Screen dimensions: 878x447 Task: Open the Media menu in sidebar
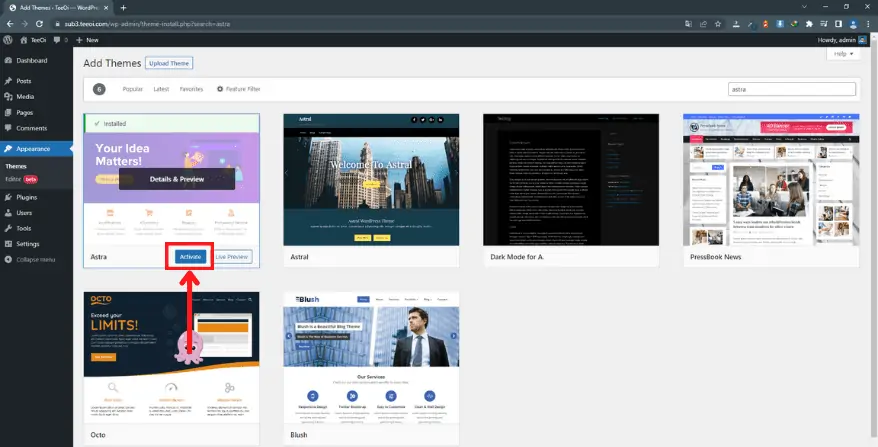[36, 97]
